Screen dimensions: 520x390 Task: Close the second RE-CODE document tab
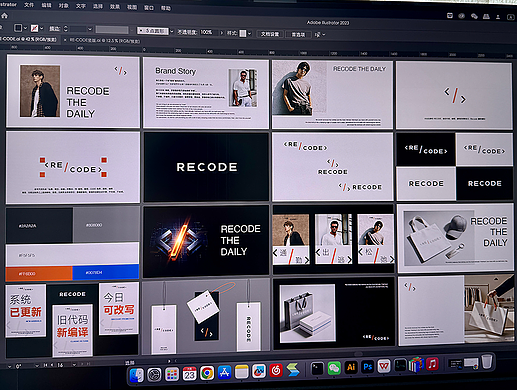click(x=65, y=40)
